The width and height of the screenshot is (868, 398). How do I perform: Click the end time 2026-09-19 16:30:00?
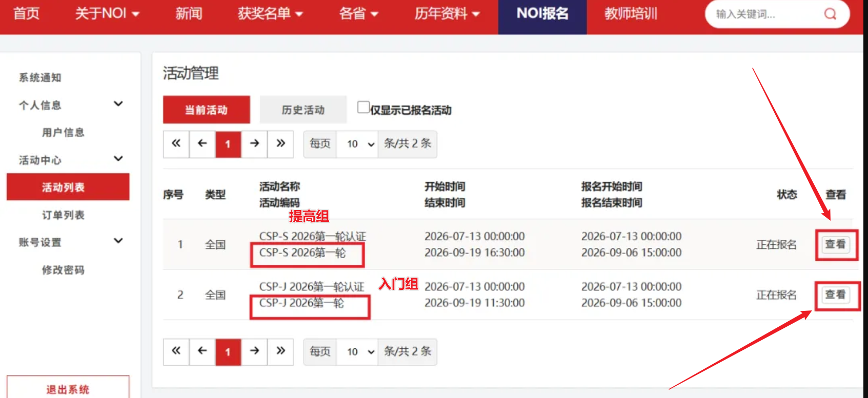click(475, 253)
